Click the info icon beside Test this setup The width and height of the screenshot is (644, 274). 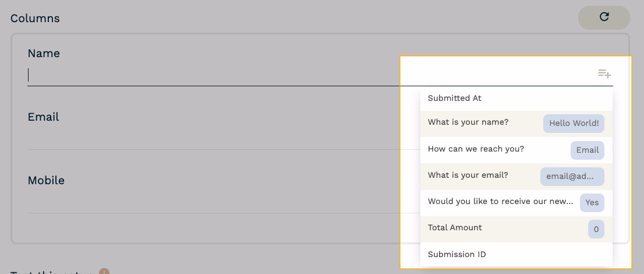point(104,272)
